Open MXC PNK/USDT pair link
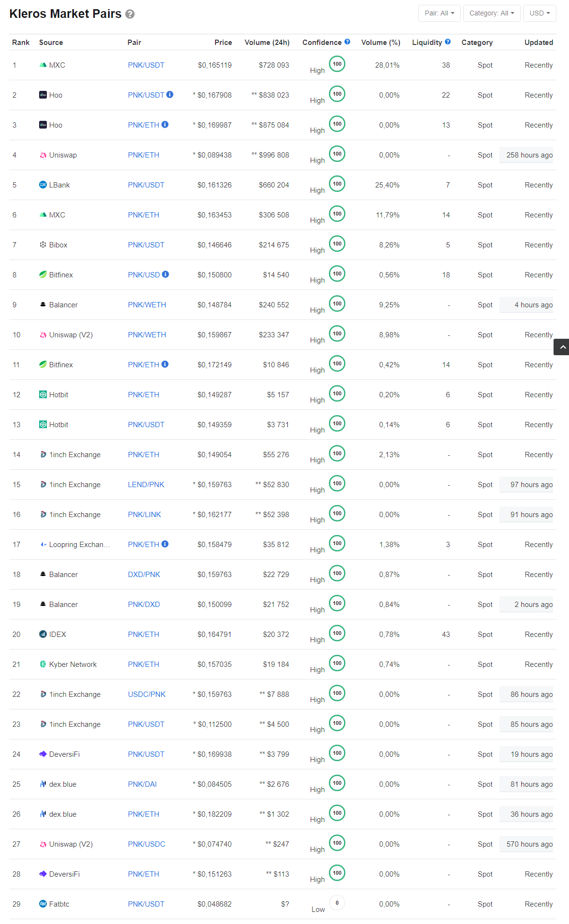Screen dimensions: 569x924 pyautogui.click(x=146, y=65)
